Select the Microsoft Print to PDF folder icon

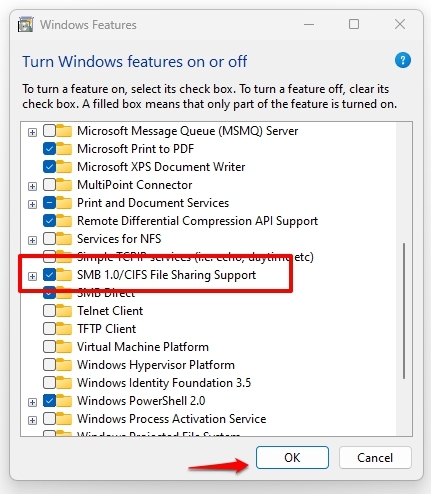point(64,149)
